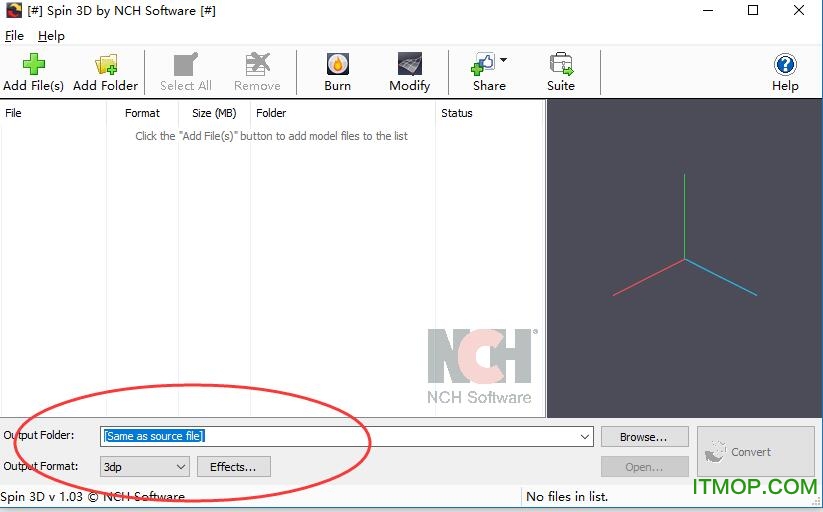The image size is (823, 512).
Task: Click the Status column header
Action: click(457, 113)
